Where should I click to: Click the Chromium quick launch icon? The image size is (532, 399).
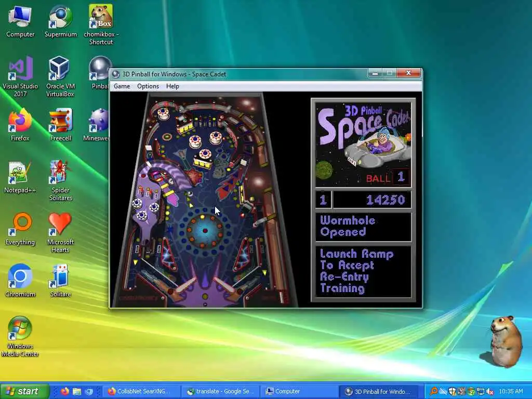pyautogui.click(x=89, y=391)
